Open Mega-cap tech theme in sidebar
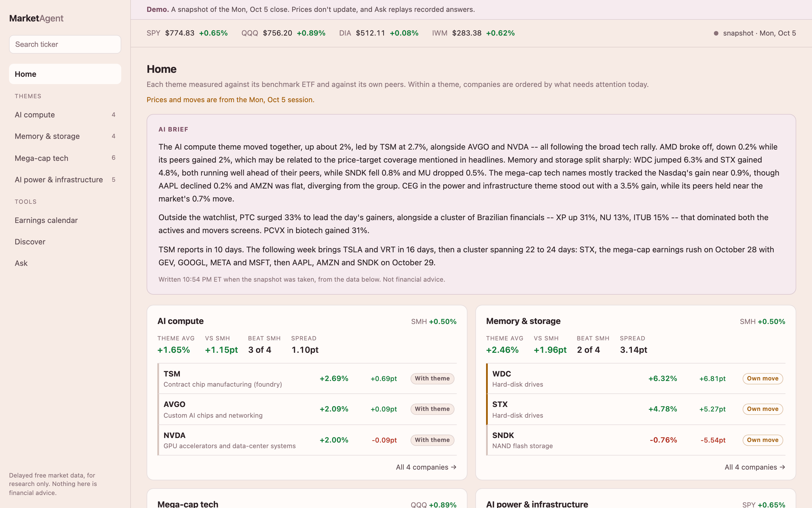Image resolution: width=812 pixels, height=508 pixels. [65, 158]
